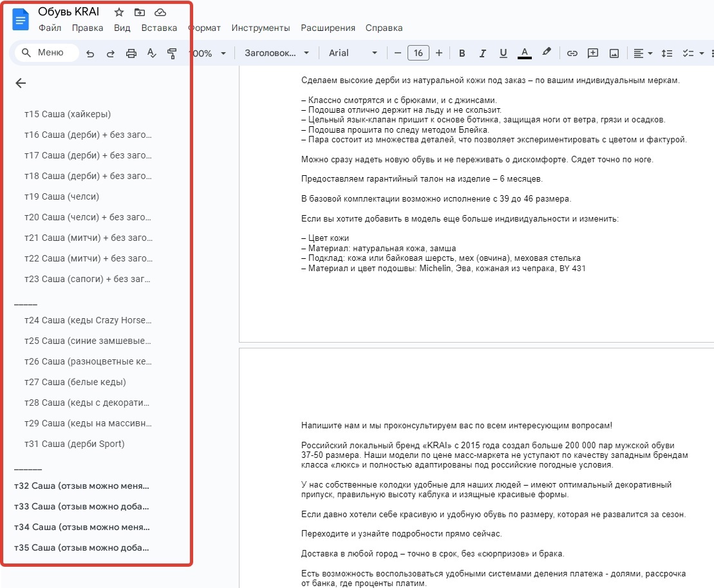
Task: Open the Вид menu
Action: coord(122,28)
